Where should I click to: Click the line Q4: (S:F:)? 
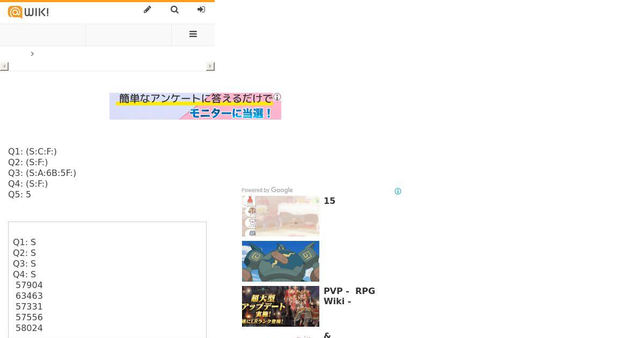point(28,183)
